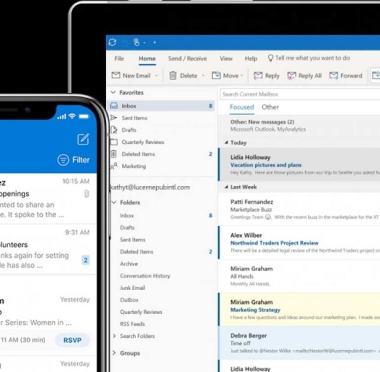Collapse the Last Week message group
This screenshot has width=380, height=372.
[x=226, y=187]
